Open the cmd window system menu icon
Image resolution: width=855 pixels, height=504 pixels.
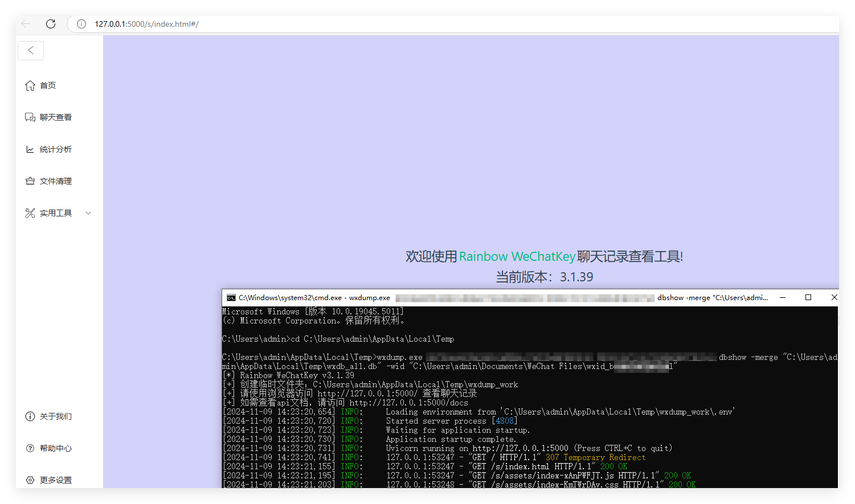231,298
